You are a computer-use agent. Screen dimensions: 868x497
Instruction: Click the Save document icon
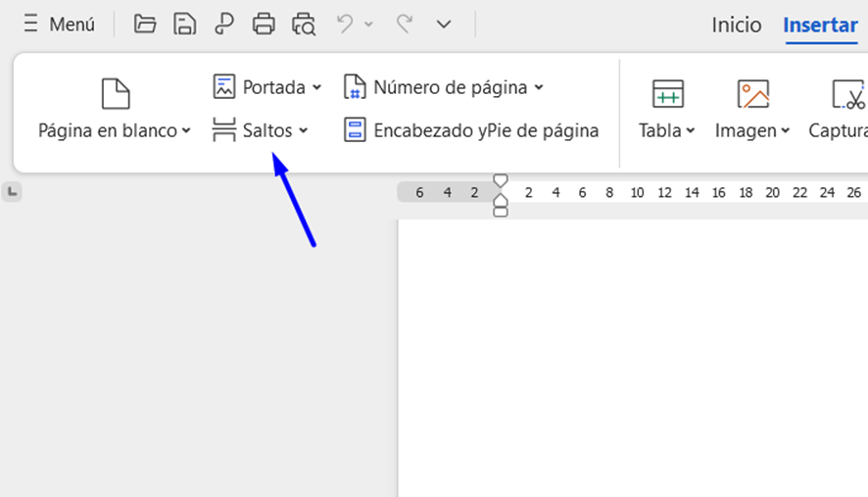(184, 25)
